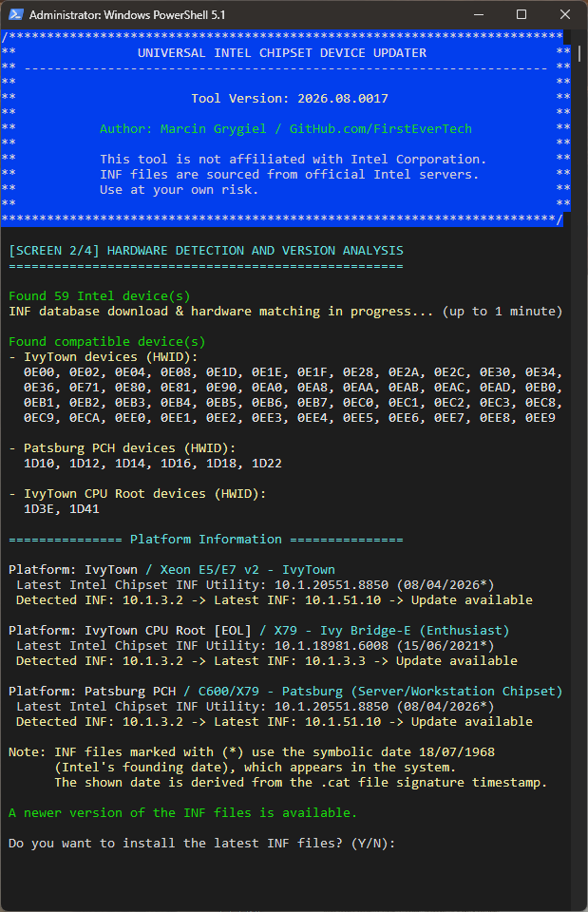Viewport: 588px width, 912px height.
Task: Click the HWID value '0E34'
Action: point(541,372)
